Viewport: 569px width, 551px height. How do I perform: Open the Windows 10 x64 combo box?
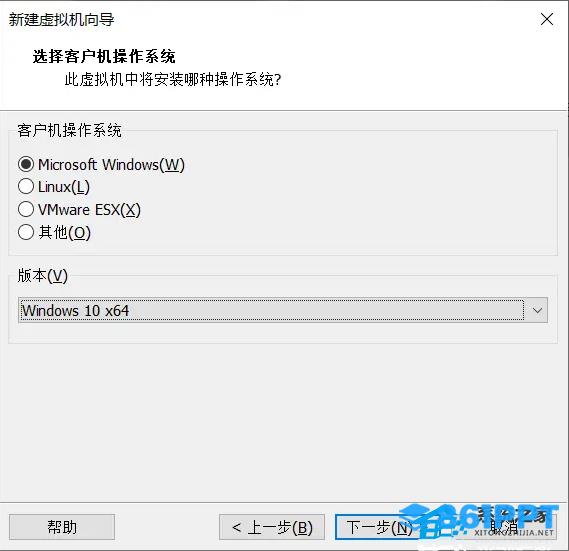click(x=283, y=310)
